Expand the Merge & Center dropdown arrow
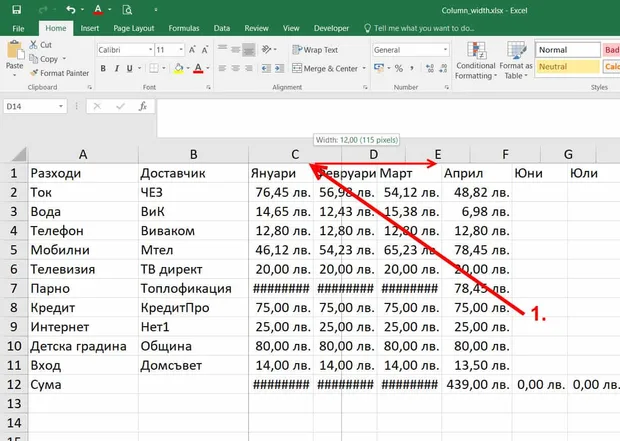The image size is (620, 441). tap(364, 68)
